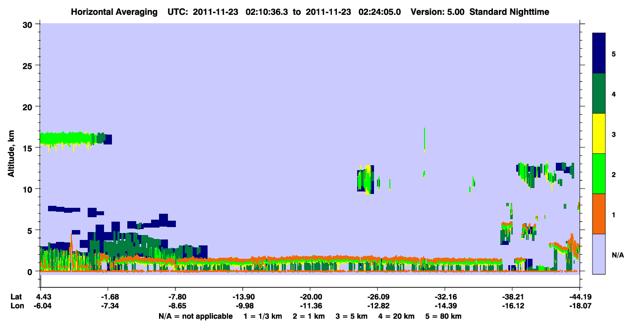
Task: Click the '1 = 1/3 km' legend entry
Action: (x=263, y=316)
